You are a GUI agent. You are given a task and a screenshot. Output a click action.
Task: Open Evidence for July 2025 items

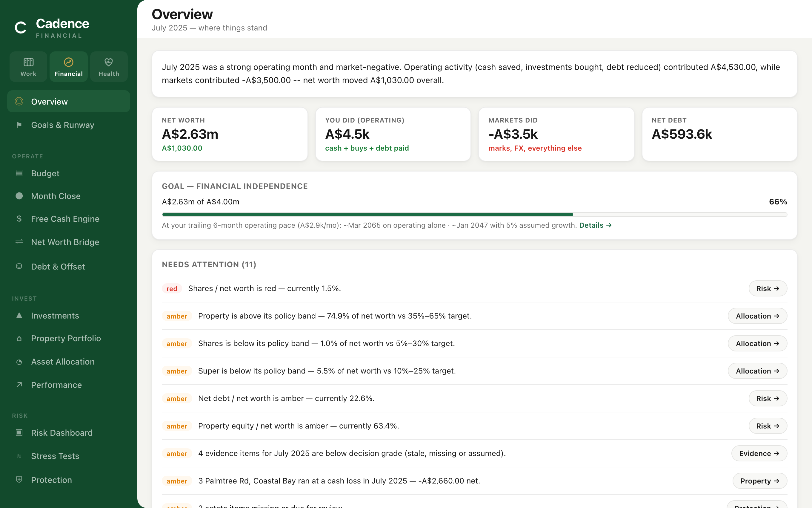pos(759,454)
